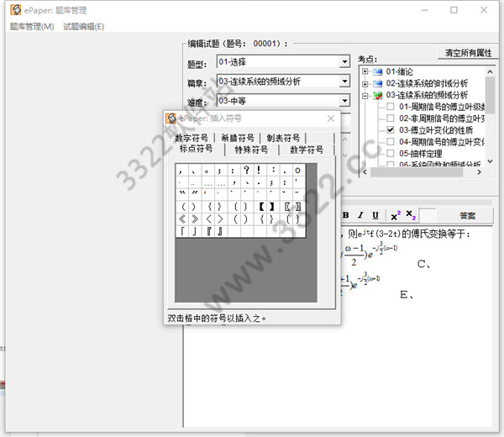Screen dimensions: 504x437
Task: Select the question mark symbol cell
Action: pos(246,170)
